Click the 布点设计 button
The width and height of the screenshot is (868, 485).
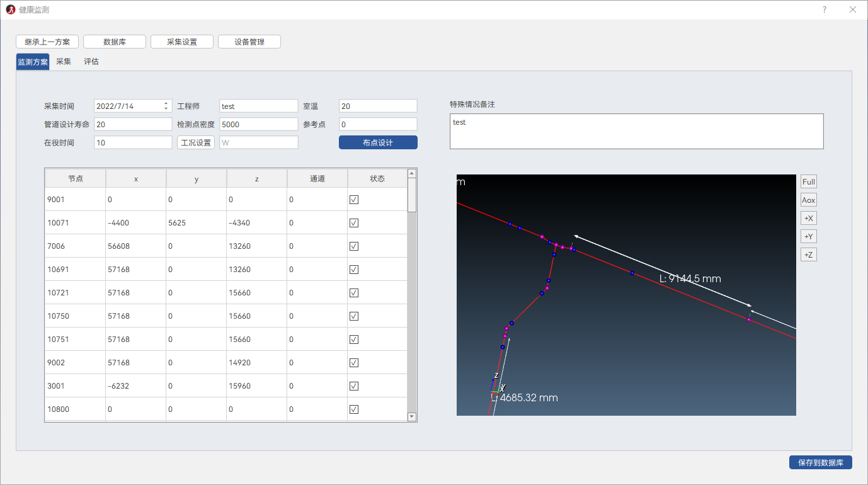378,142
